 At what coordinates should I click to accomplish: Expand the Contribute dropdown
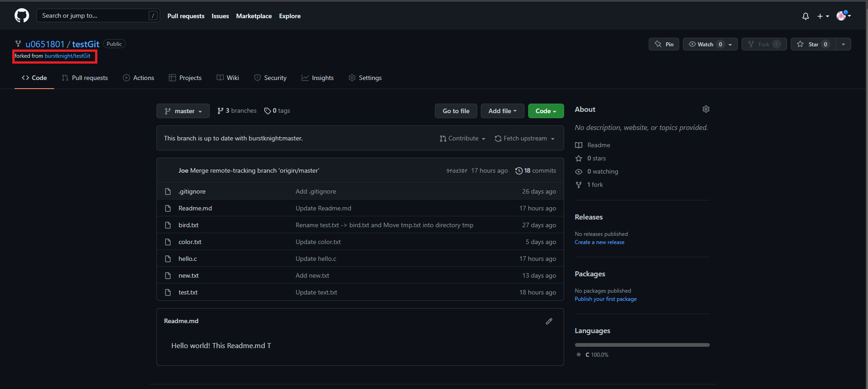click(x=463, y=139)
